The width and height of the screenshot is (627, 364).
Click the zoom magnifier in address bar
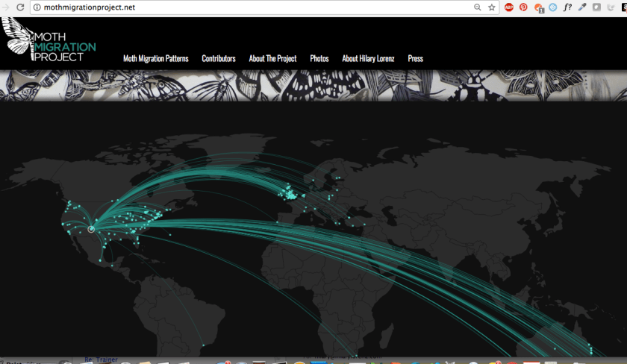(478, 7)
